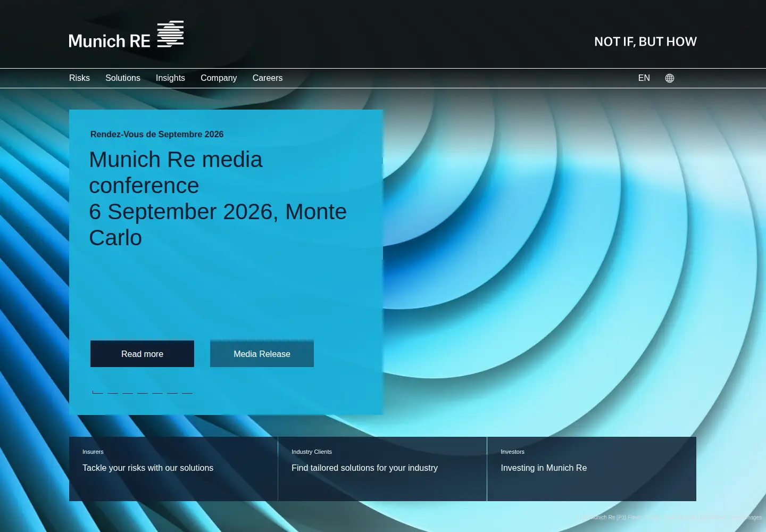Jump to the fourth carousel slide indicator
The image size is (766, 532).
pyautogui.click(x=143, y=393)
